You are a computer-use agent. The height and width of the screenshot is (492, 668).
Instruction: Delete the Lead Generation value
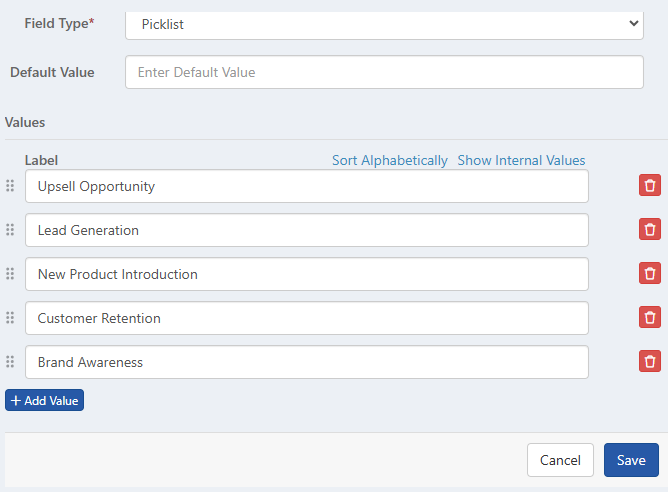pyautogui.click(x=650, y=230)
